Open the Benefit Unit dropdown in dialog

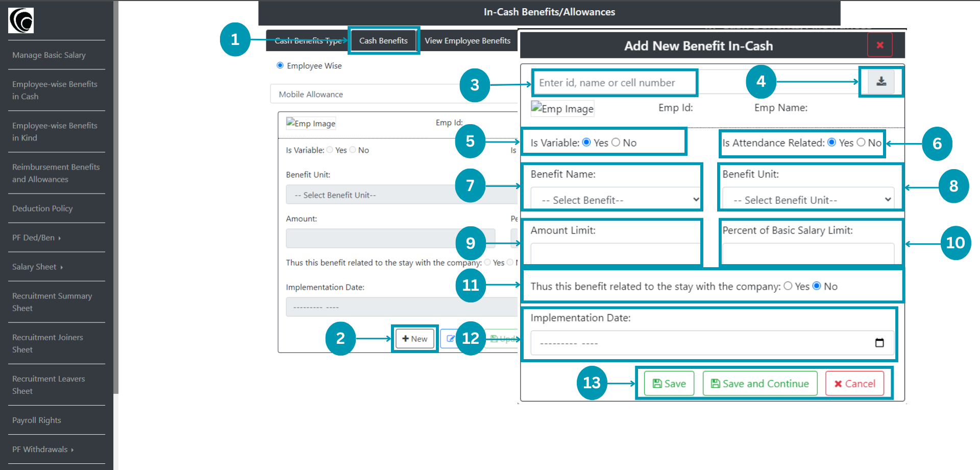[808, 200]
